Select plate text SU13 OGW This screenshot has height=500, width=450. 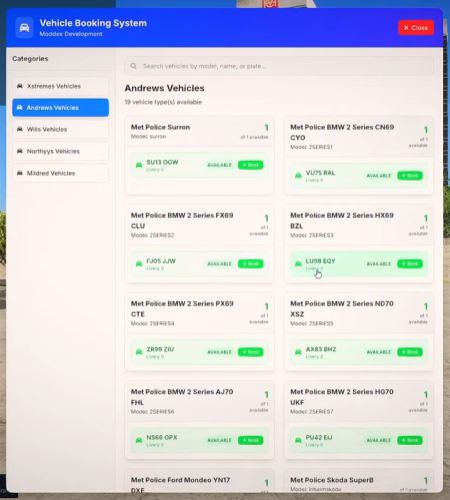tap(162, 162)
